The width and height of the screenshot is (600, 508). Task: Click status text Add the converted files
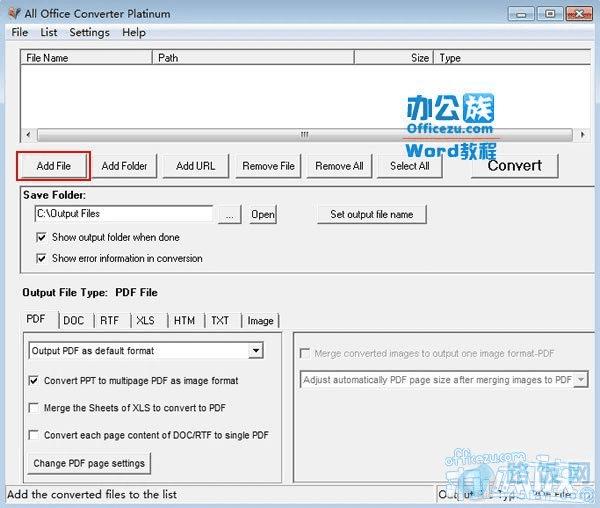[92, 494]
